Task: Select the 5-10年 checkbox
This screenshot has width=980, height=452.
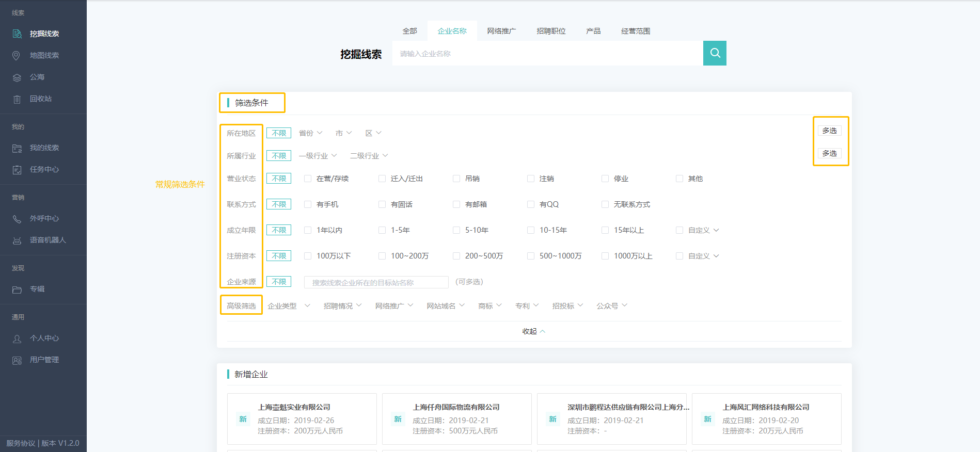Action: (456, 230)
